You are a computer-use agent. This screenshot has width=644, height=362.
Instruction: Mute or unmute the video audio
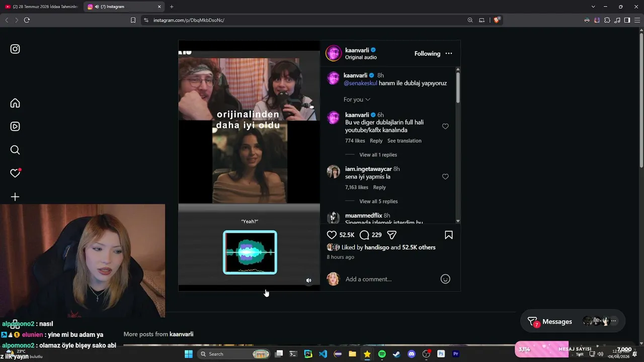point(309,281)
